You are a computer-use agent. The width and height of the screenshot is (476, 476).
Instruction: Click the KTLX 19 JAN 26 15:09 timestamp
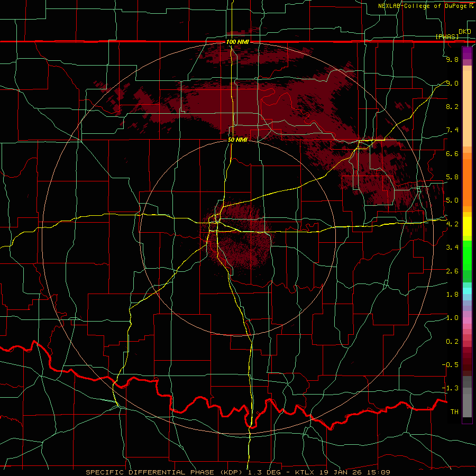coord(343,472)
